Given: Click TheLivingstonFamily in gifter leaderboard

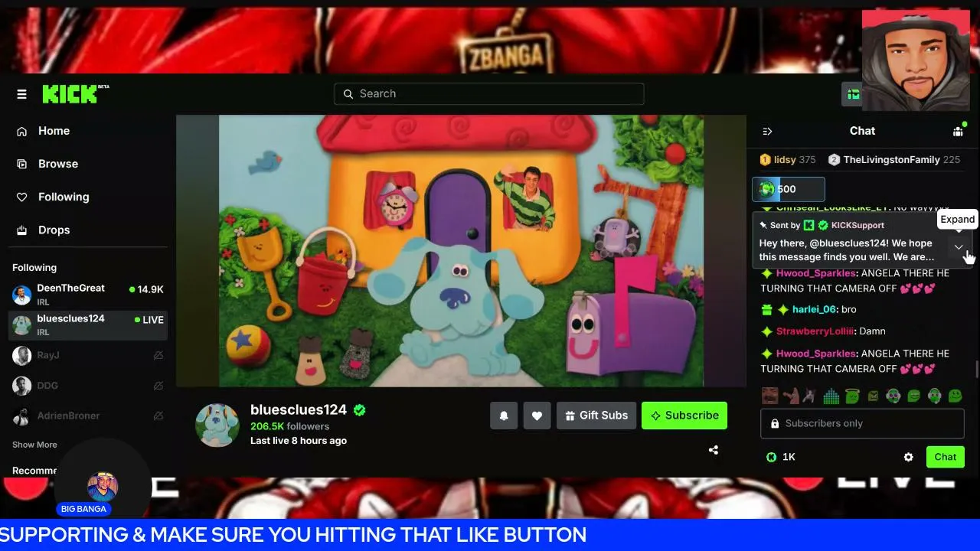Looking at the screenshot, I should (x=891, y=160).
